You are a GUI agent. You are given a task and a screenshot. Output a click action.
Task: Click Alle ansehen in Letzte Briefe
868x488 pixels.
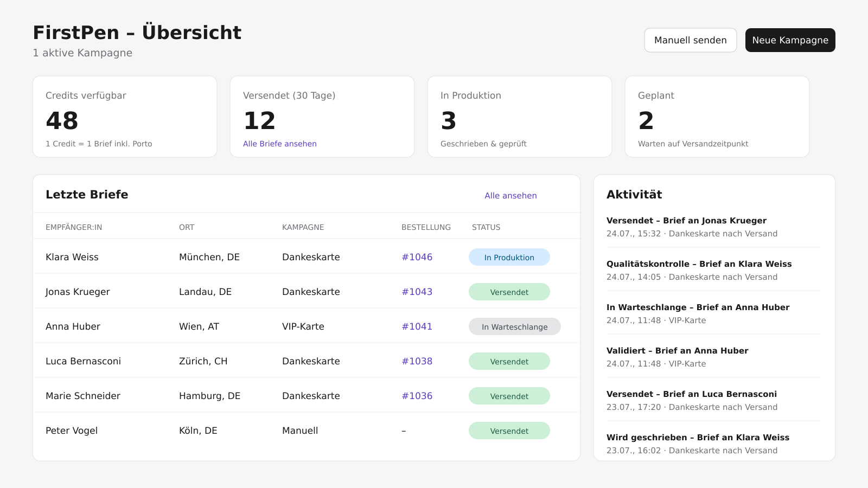(510, 196)
